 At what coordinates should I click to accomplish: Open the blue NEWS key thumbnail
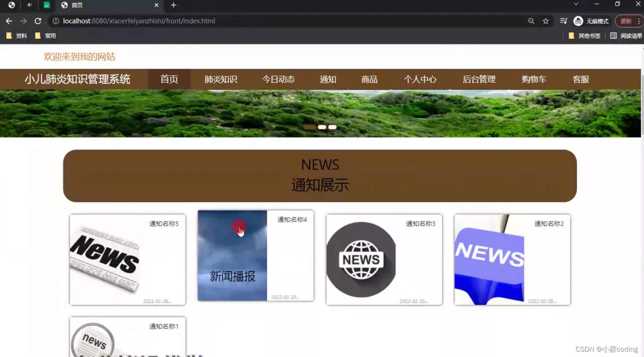click(x=489, y=260)
